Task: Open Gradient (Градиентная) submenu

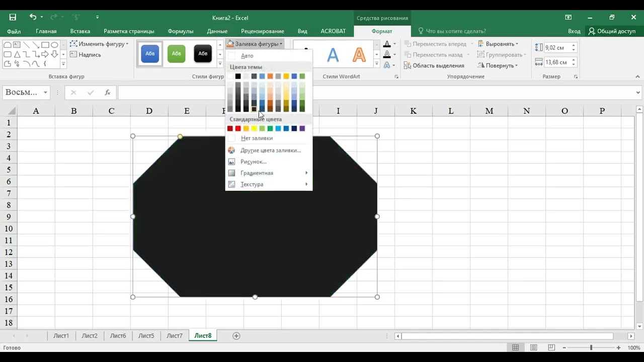Action: tap(269, 173)
